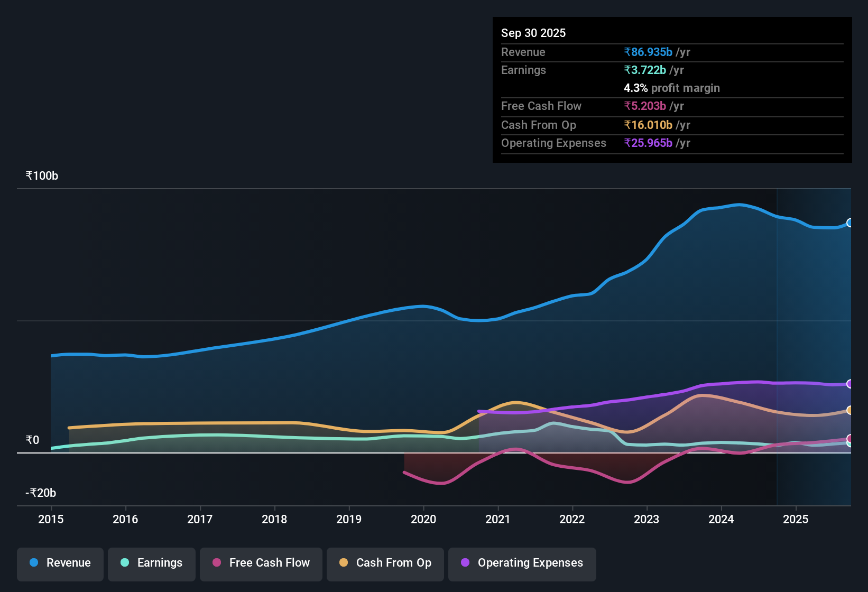Click the orange Cash From Op legend dot

(x=344, y=563)
